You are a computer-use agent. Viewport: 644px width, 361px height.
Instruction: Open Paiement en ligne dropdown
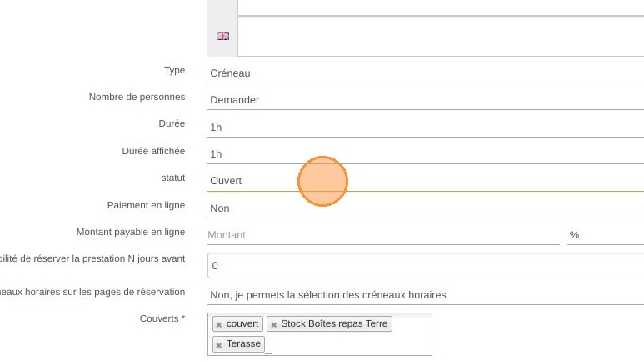pos(426,208)
